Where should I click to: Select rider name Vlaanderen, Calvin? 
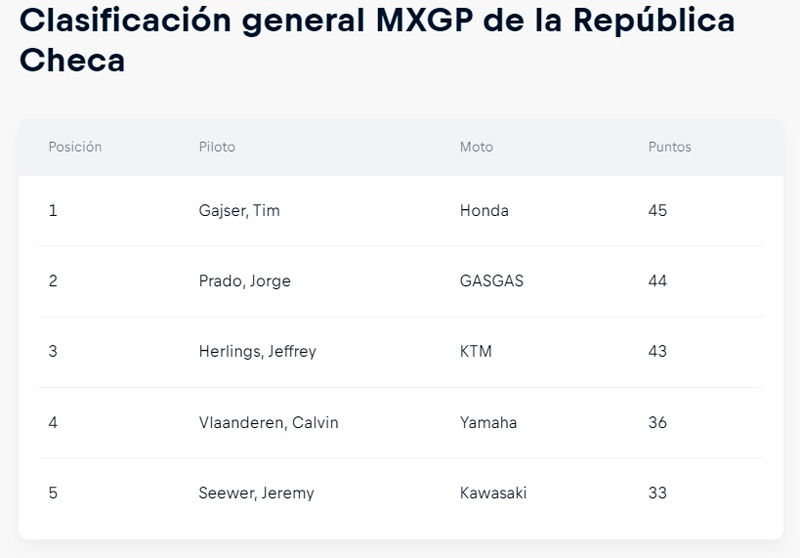click(268, 422)
